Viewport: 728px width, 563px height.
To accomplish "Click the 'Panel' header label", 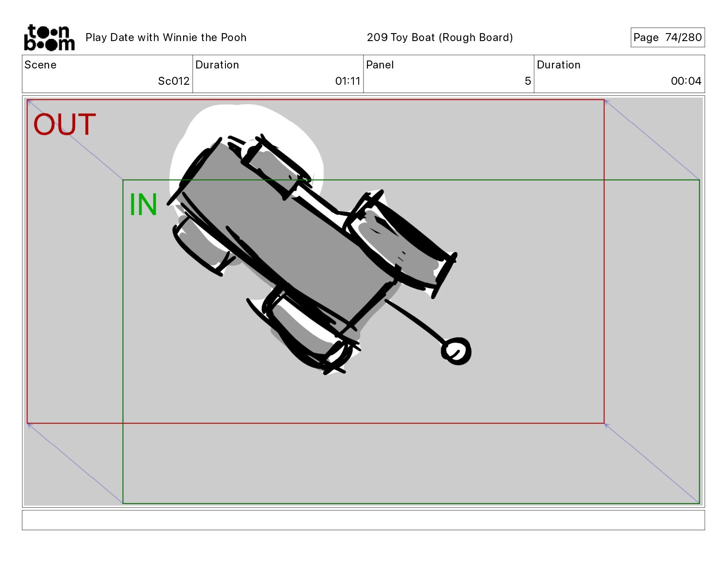I will (x=380, y=65).
